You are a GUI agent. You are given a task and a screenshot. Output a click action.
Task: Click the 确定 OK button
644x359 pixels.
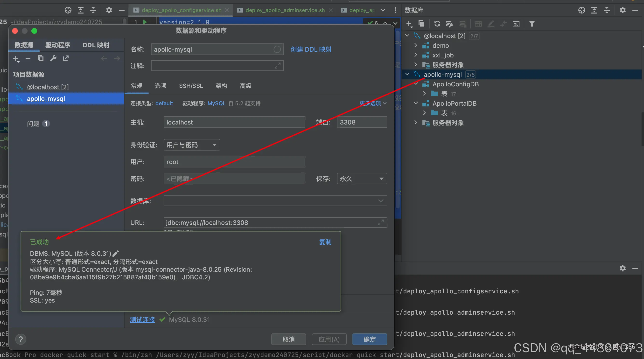(369, 339)
